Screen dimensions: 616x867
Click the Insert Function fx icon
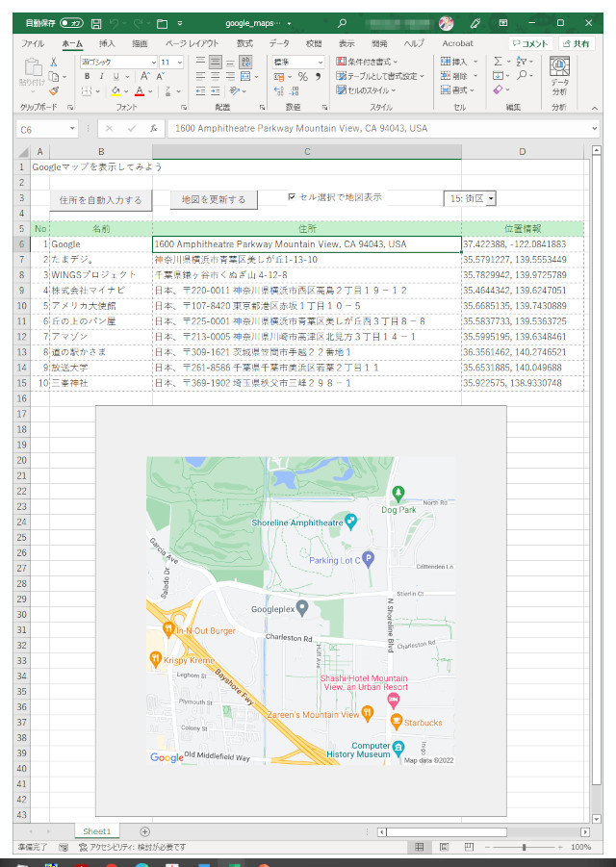(x=153, y=128)
